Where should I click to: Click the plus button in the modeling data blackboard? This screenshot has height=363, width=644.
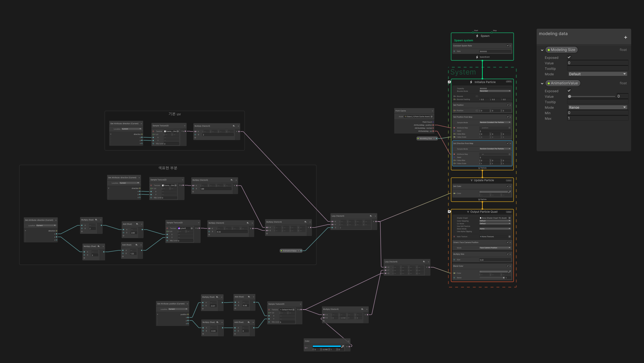click(x=625, y=37)
